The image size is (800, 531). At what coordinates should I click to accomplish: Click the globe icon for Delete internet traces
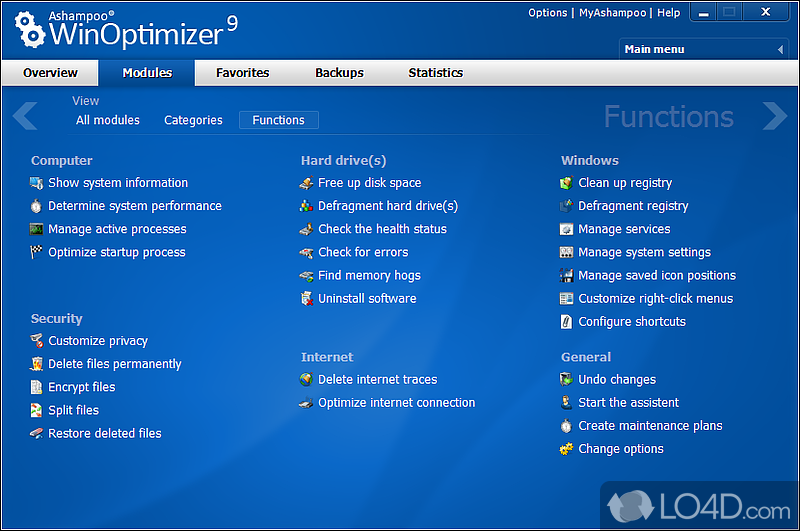[x=306, y=379]
